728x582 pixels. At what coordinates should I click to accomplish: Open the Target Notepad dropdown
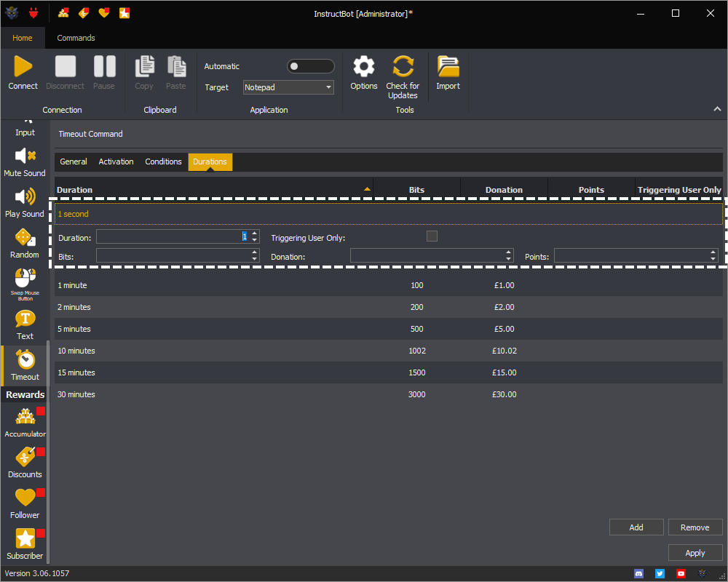(x=288, y=87)
